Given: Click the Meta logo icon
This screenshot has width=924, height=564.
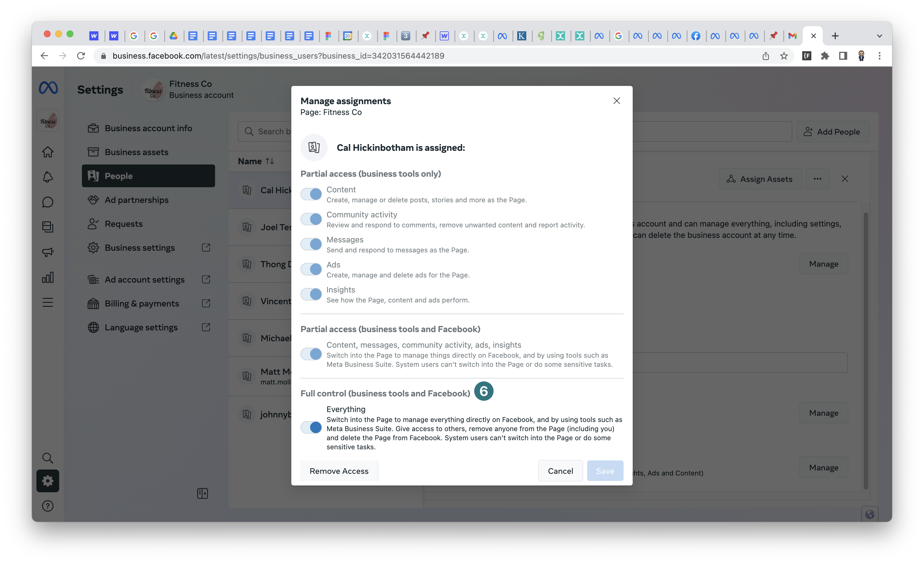Looking at the screenshot, I should point(48,88).
